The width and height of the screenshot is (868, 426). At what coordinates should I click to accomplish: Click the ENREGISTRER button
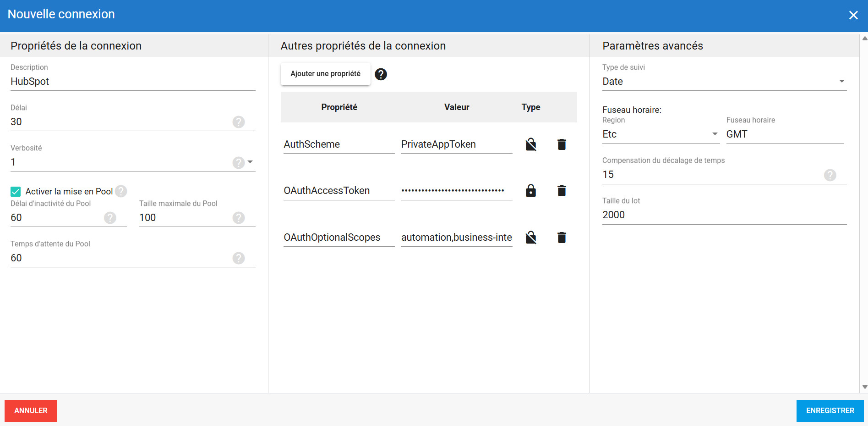[830, 411]
